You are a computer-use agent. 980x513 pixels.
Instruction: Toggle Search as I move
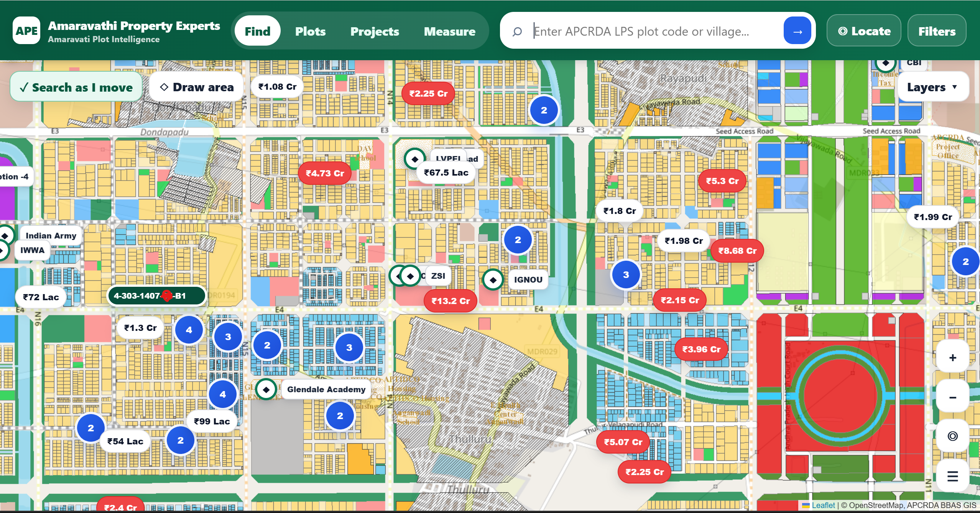[76, 87]
